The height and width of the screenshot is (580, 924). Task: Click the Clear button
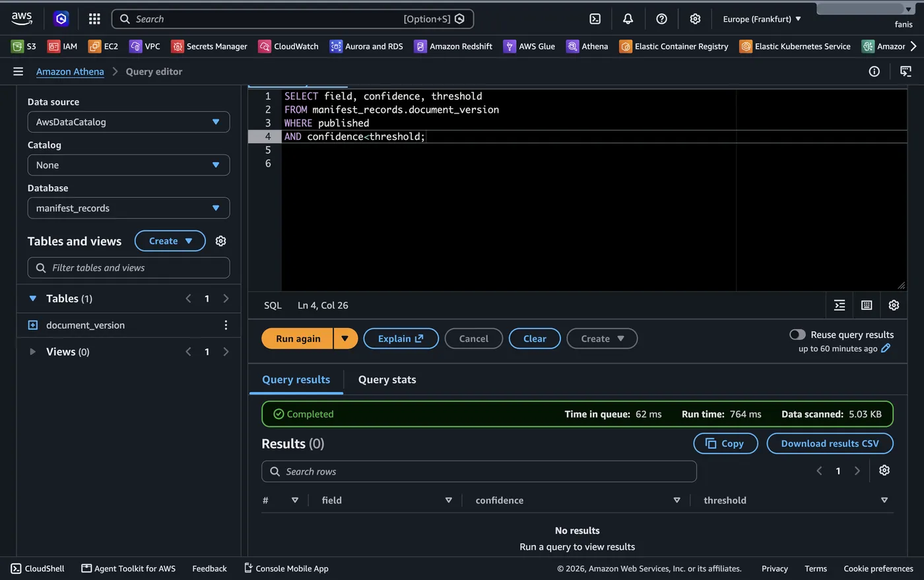click(x=535, y=338)
